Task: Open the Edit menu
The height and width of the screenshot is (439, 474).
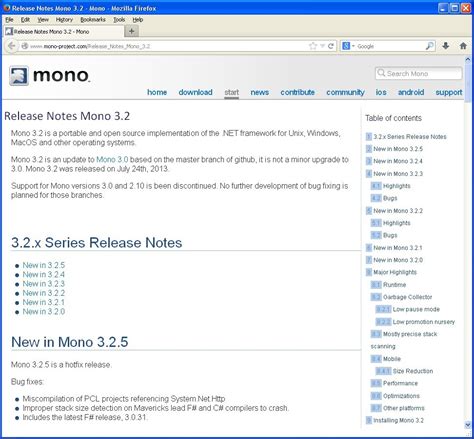Action: click(x=25, y=20)
